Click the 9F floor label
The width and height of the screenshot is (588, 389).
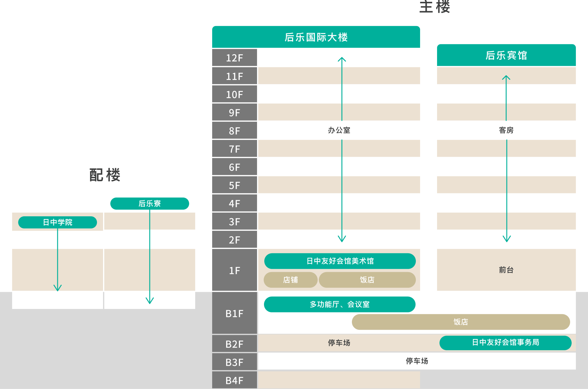235,112
